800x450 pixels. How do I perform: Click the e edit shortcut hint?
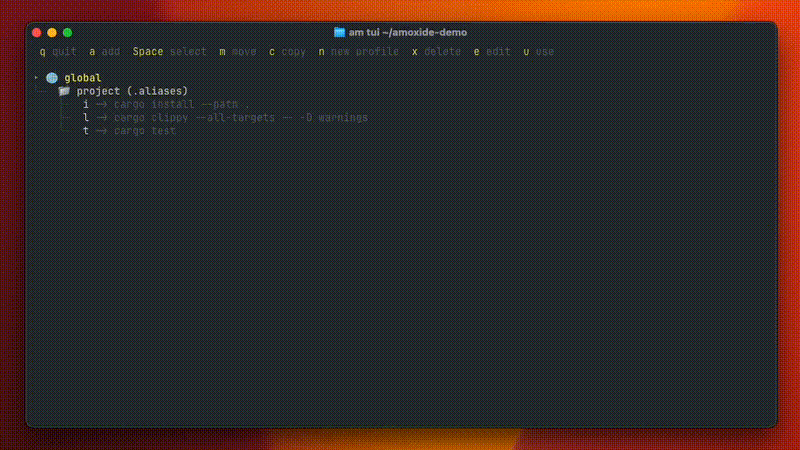tap(492, 52)
